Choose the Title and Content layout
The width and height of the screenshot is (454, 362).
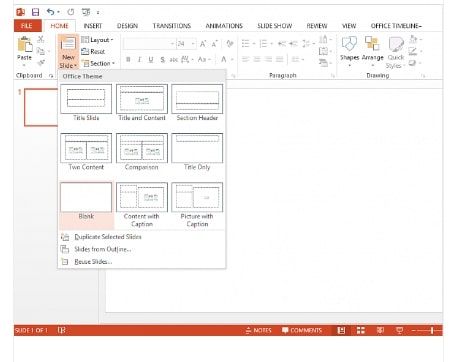(142, 103)
